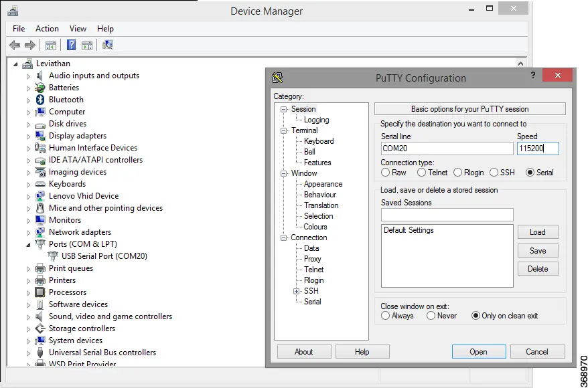Click the PuTTY title bar icon
The image size is (588, 388).
[277, 78]
